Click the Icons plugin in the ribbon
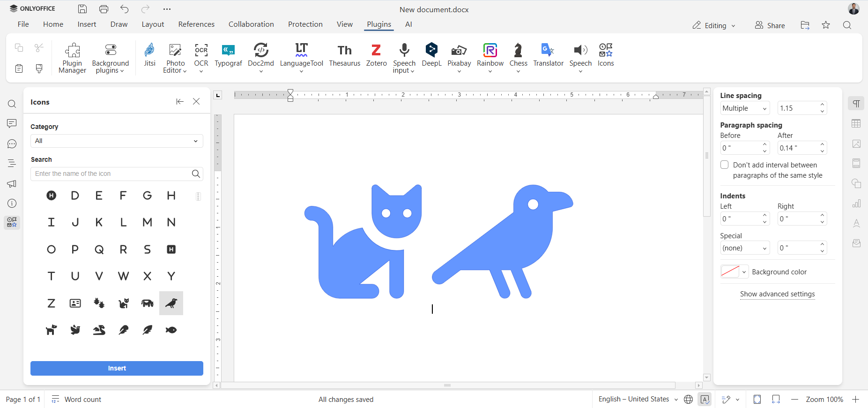The width and height of the screenshot is (868, 408). (x=606, y=55)
